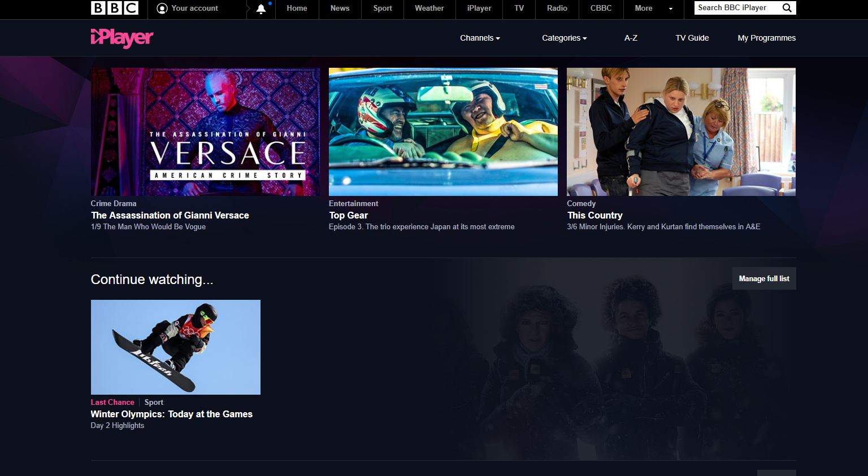The width and height of the screenshot is (868, 476).
Task: Open the This Country thumbnail
Action: [x=681, y=132]
